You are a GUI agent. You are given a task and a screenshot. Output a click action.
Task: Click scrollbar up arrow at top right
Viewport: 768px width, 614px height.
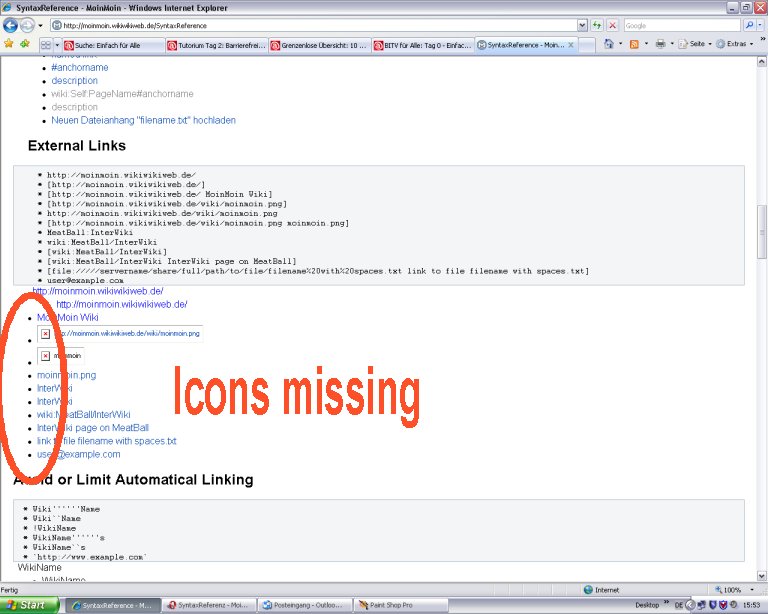pos(762,62)
